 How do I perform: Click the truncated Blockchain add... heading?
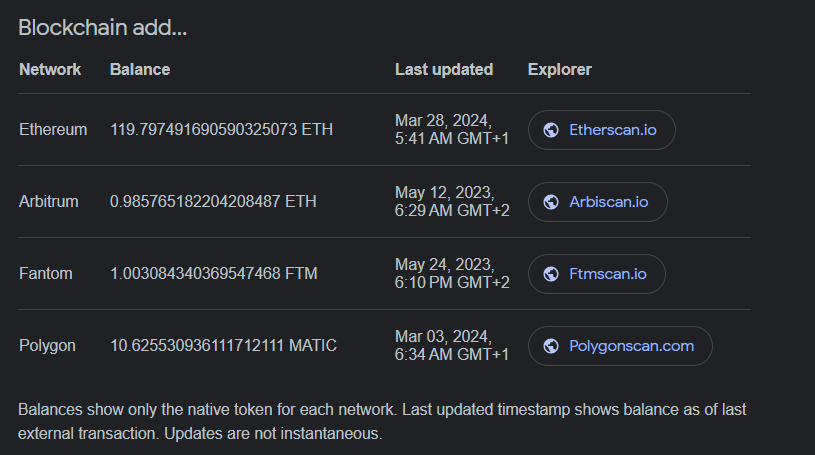point(102,28)
